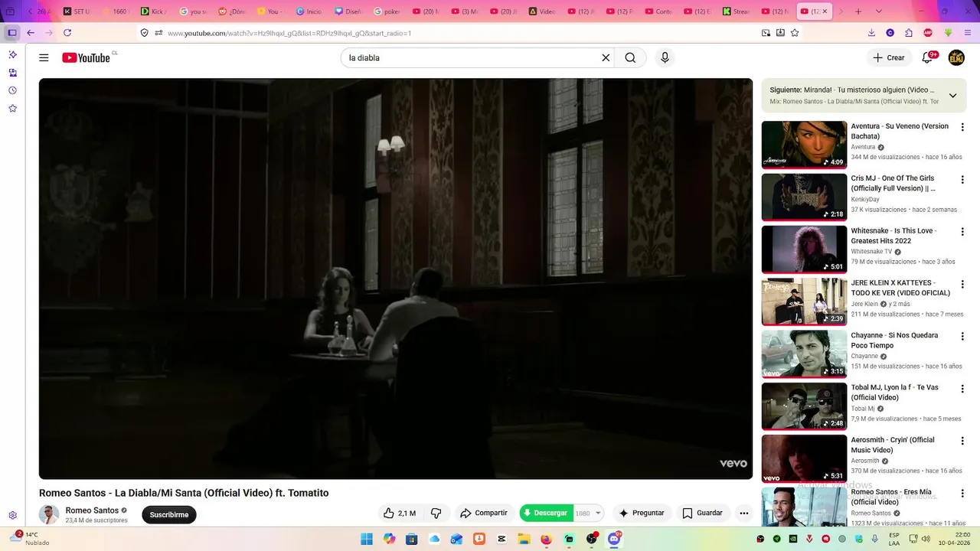Run search with the magnifier button
The image size is (980, 551).
click(630, 57)
